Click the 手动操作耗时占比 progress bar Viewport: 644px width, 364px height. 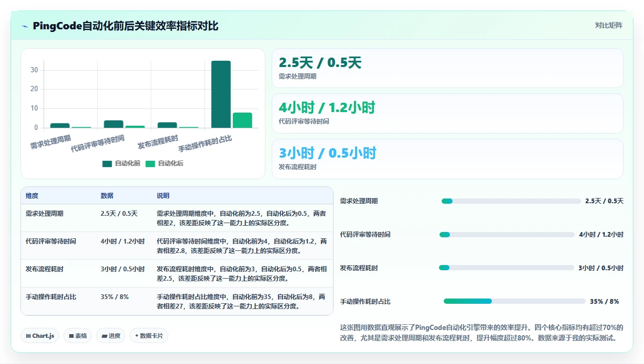514,301
